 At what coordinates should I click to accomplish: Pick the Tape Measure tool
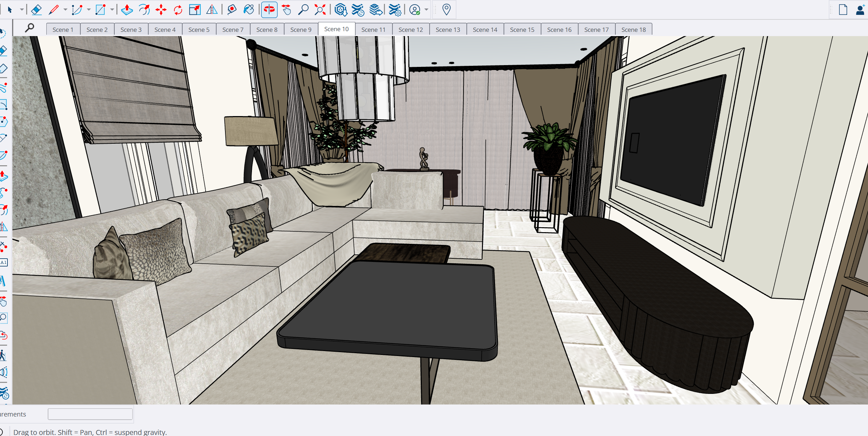click(232, 10)
